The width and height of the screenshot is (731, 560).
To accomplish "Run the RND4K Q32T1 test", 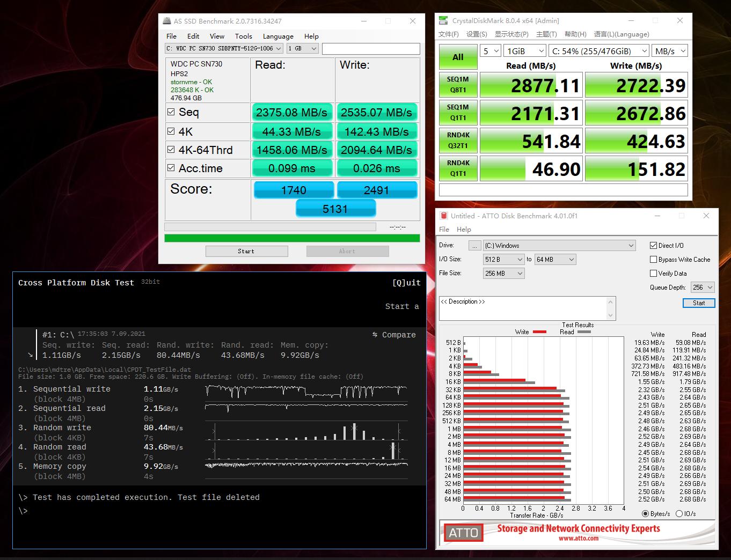I will pos(457,141).
